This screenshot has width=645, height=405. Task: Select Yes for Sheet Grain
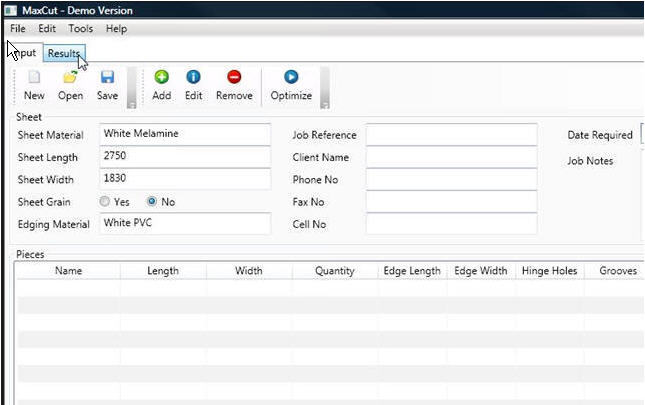(x=105, y=201)
